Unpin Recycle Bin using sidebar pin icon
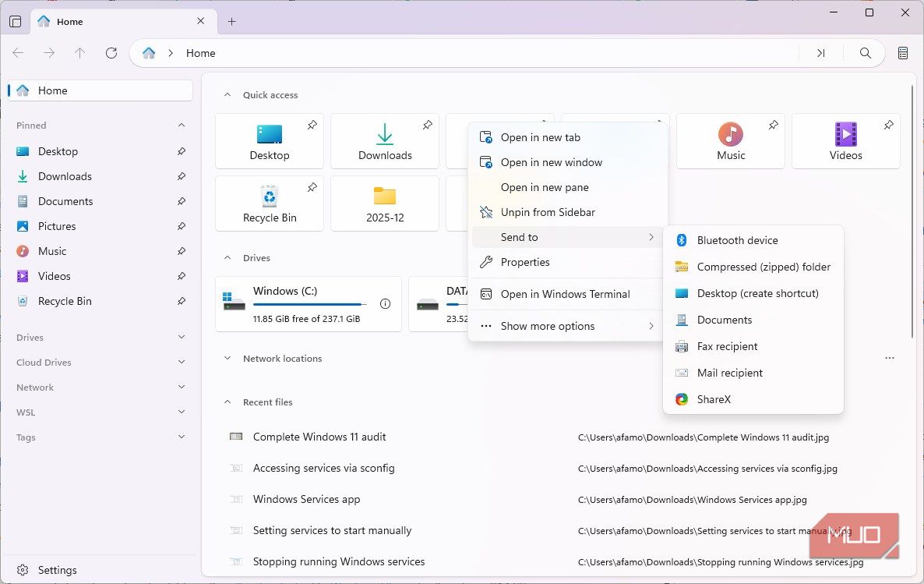The height and width of the screenshot is (584, 924). [182, 301]
